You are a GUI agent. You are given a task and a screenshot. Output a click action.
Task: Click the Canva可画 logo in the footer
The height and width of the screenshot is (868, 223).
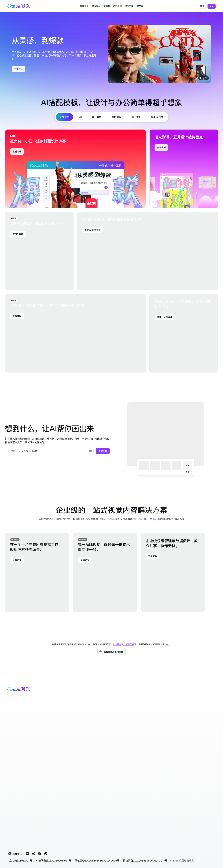pos(19,689)
